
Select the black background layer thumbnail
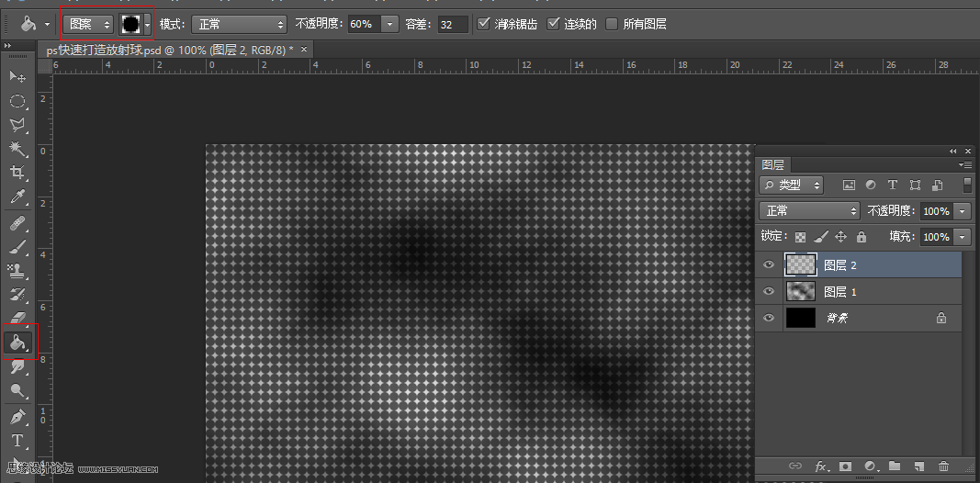coord(801,318)
